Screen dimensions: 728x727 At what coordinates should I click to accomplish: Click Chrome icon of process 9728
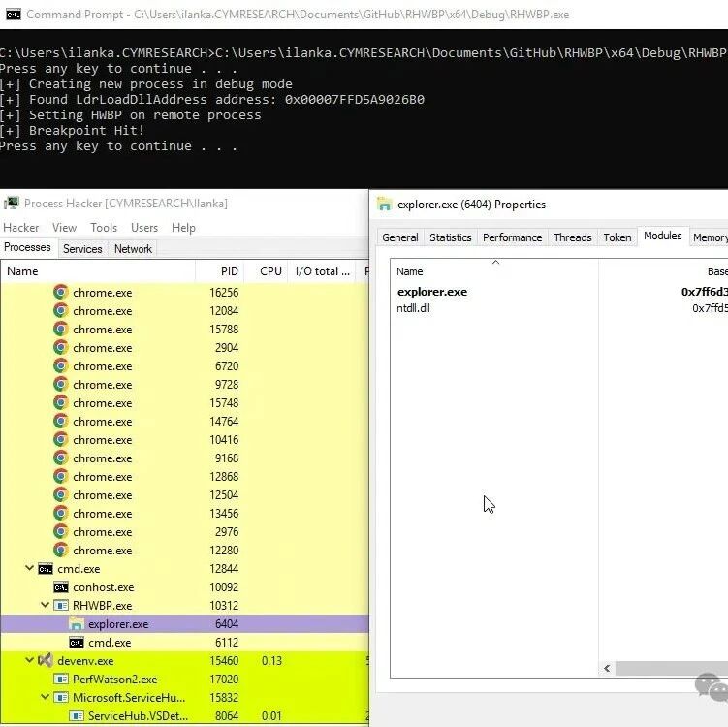[60, 385]
